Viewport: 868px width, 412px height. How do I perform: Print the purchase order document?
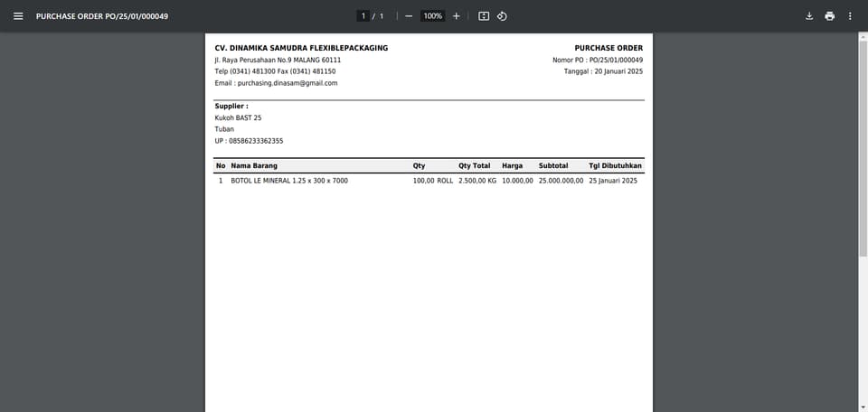tap(829, 16)
